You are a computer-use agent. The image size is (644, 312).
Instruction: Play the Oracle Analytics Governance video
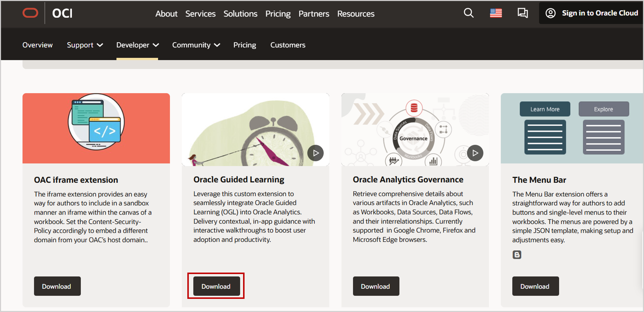[x=475, y=153]
